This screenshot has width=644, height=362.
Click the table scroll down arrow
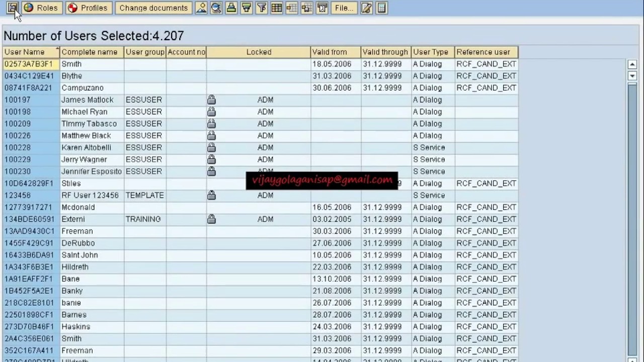[632, 76]
